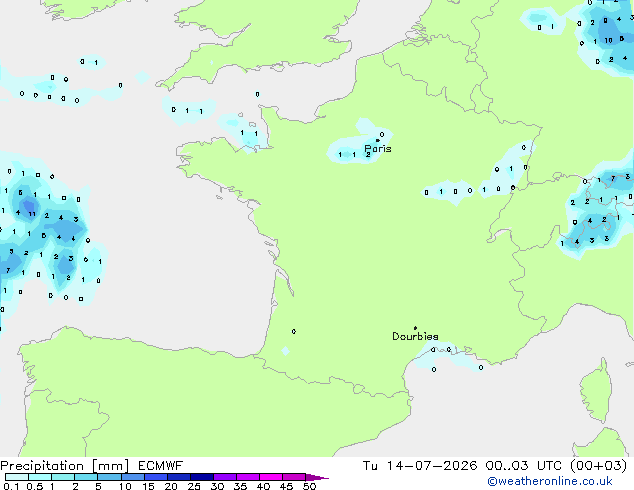Click the Precipitation [mm] title text
This screenshot has width=634, height=490.
65,466
